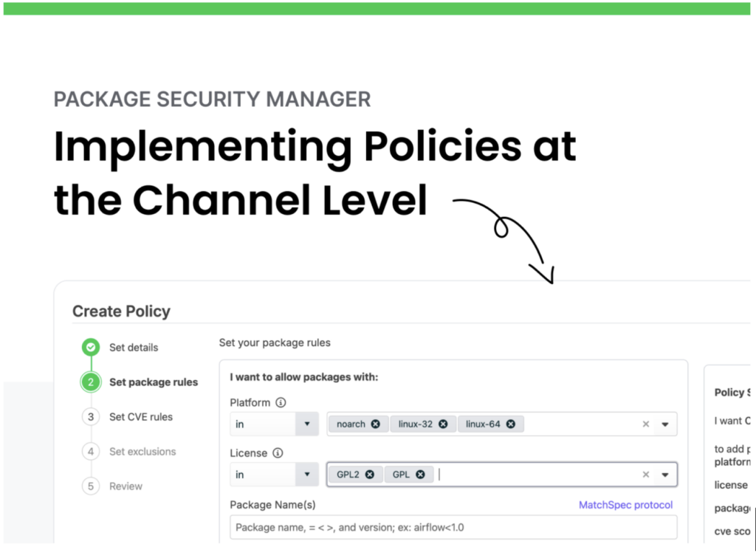The height and width of the screenshot is (555, 756).
Task: Open the Set exclusions step
Action: pos(142,452)
